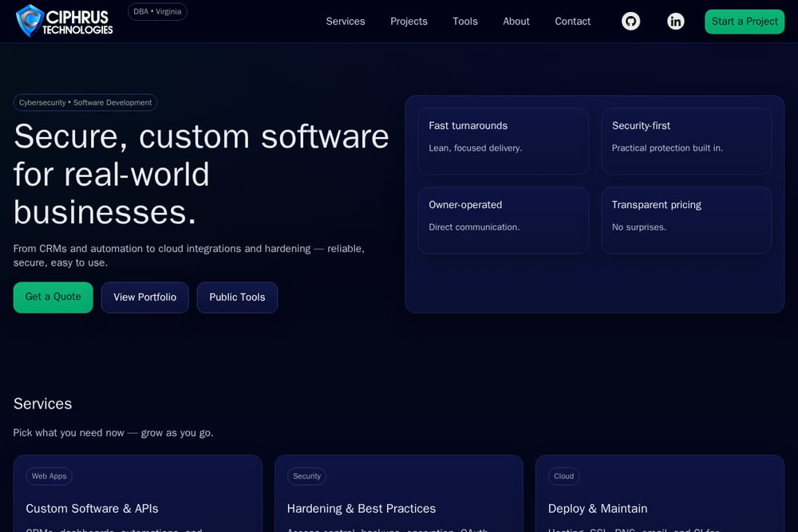Click the Owner-operated card
Viewport: 798px width, 532px height.
point(504,220)
